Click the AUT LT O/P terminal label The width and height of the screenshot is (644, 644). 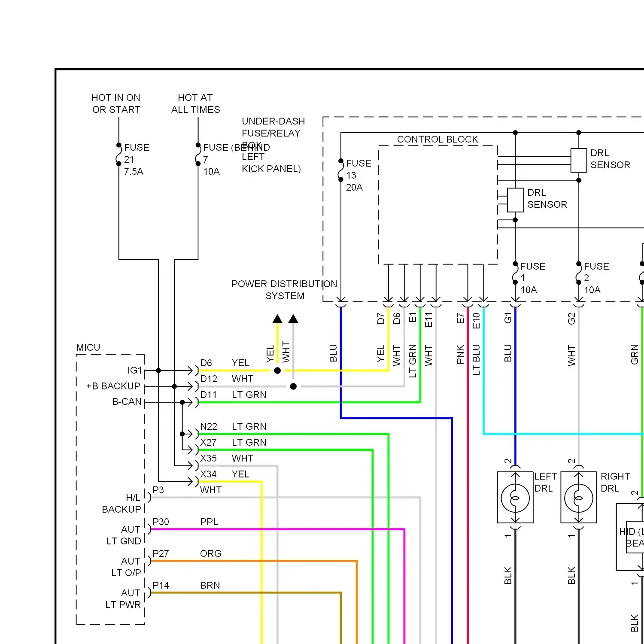point(126,567)
